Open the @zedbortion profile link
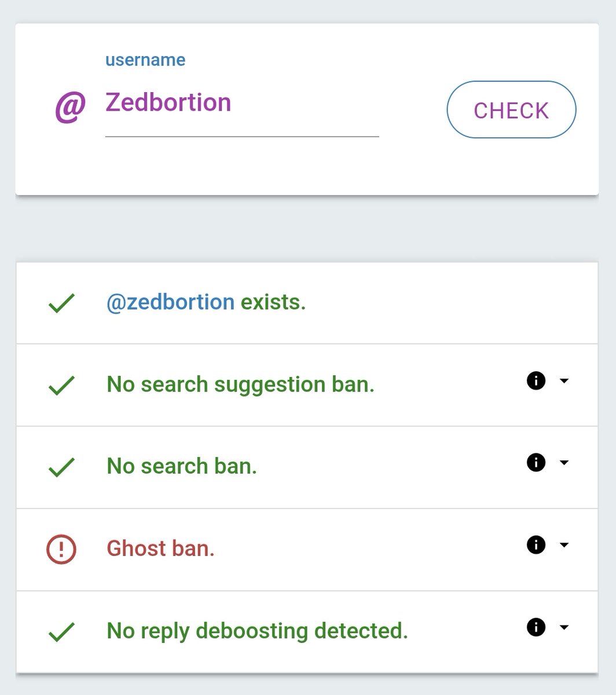The height and width of the screenshot is (695, 616). point(170,302)
